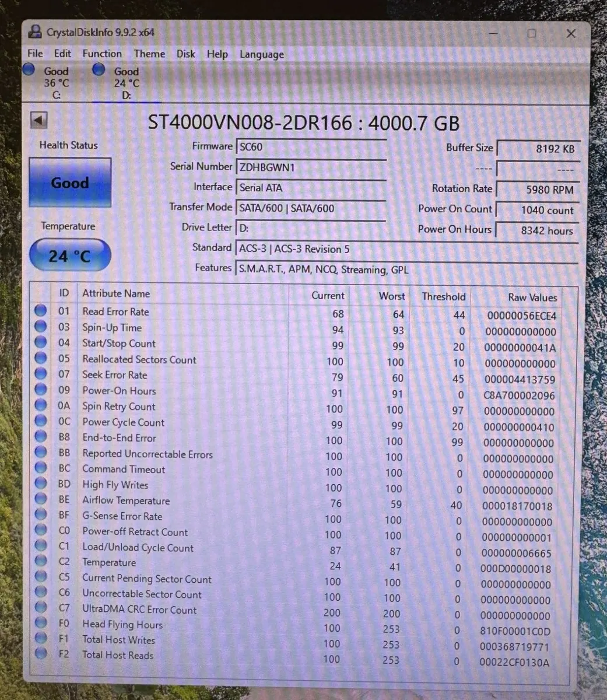
Task: Click the status dot for Current Pending Sector Count
Action: (x=40, y=576)
